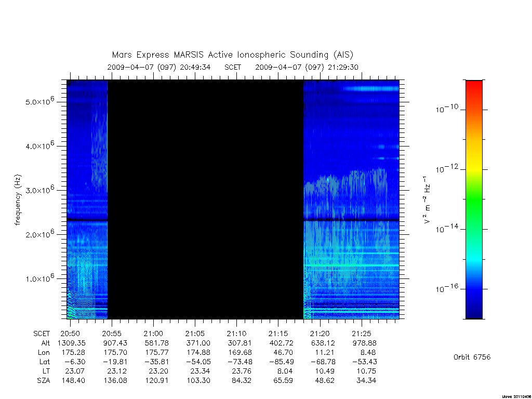Screen dimensions: 532x399
Task: Click the 2.0×10^6 frequency axis label
Action: [x=40, y=234]
